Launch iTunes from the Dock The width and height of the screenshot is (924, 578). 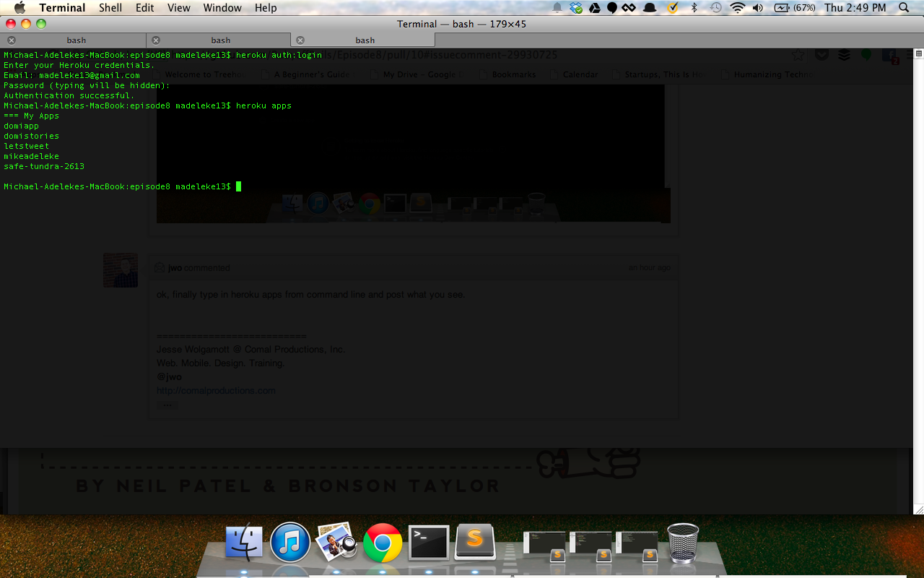click(x=290, y=543)
